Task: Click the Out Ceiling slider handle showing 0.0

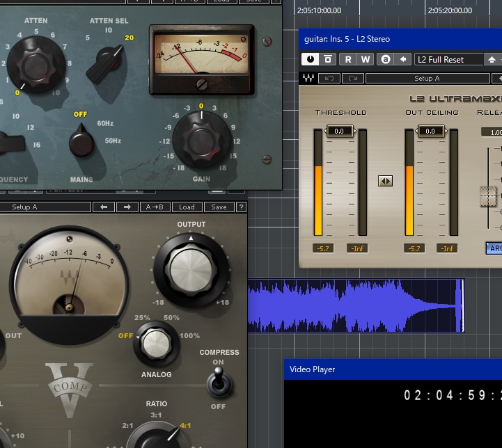Action: (430, 131)
